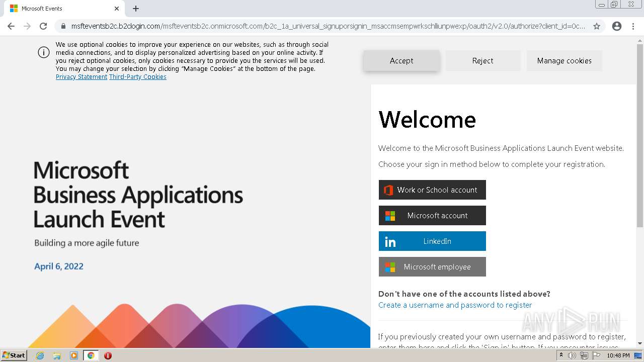The width and height of the screenshot is (644, 362).
Task: Open media player from taskbar
Action: pyautogui.click(x=74, y=355)
